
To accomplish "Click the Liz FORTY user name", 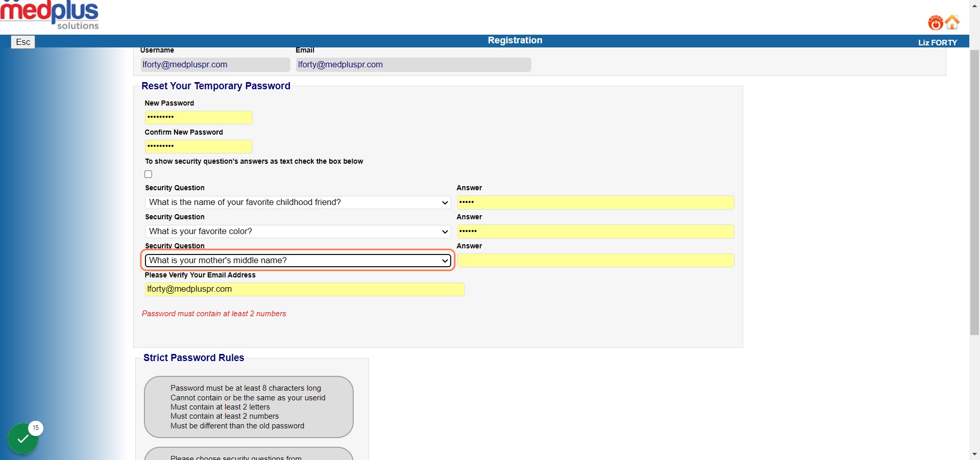I will [x=938, y=42].
